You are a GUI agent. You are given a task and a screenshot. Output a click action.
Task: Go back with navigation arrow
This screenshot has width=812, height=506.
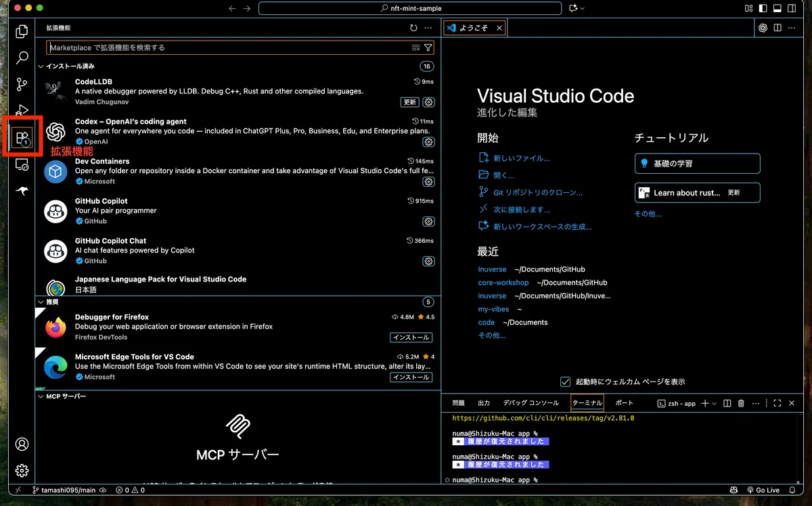click(232, 8)
